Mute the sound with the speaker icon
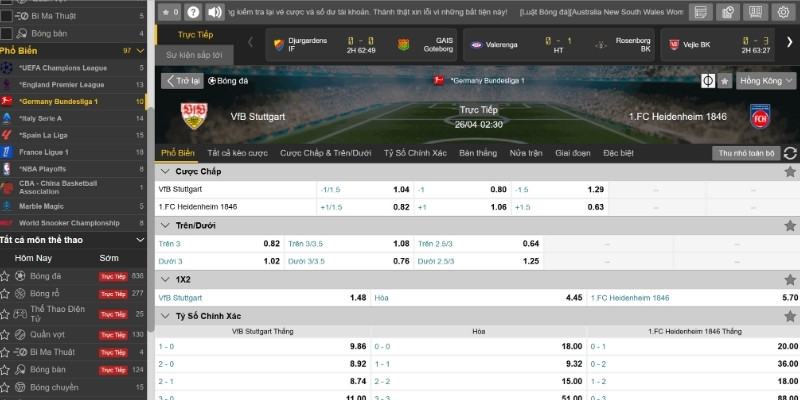 215,12
